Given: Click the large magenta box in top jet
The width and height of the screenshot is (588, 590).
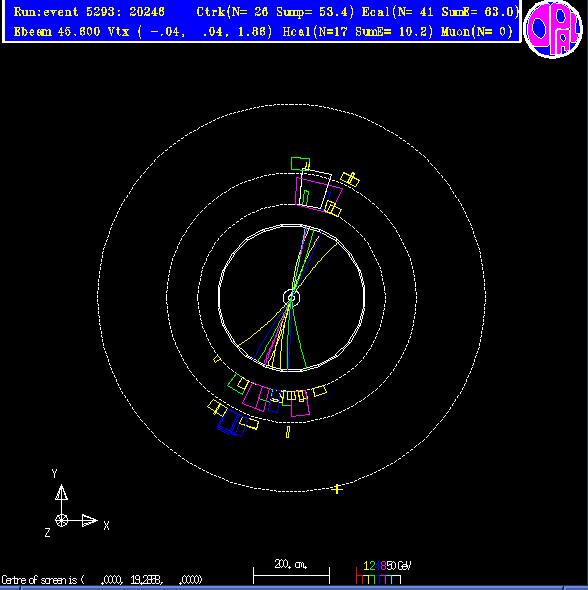Looking at the screenshot, I should [319, 195].
